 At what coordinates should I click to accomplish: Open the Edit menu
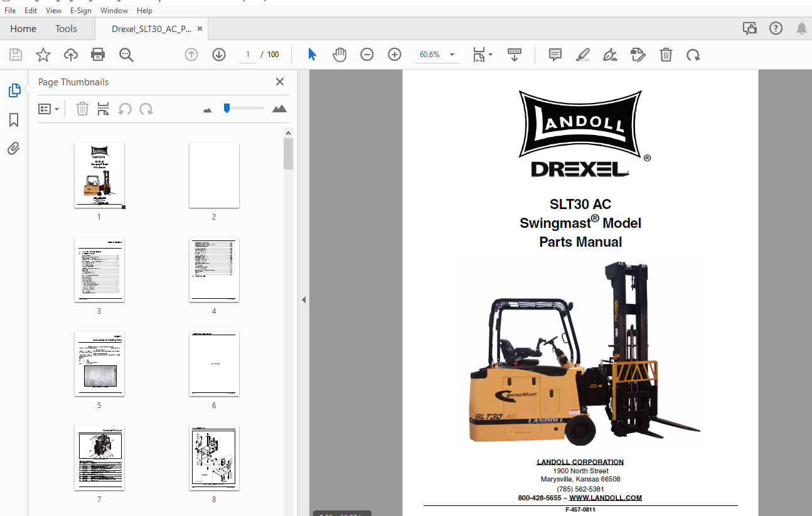click(31, 11)
